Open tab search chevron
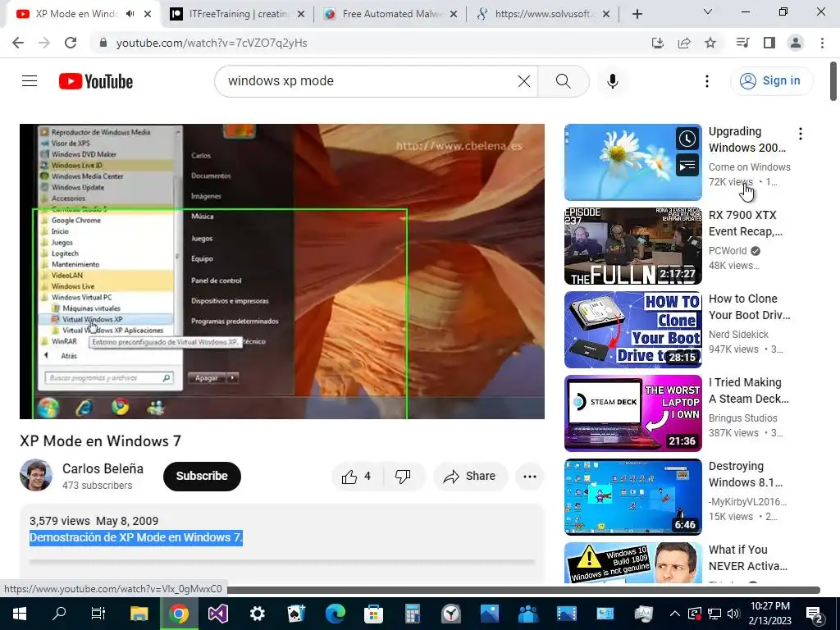 point(708,11)
